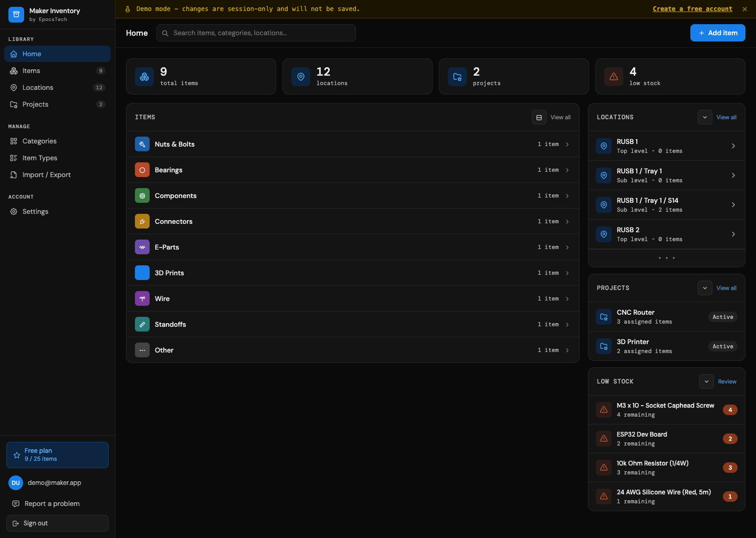Image resolution: width=756 pixels, height=538 pixels.
Task: Open Items in the sidebar
Action: pos(57,71)
